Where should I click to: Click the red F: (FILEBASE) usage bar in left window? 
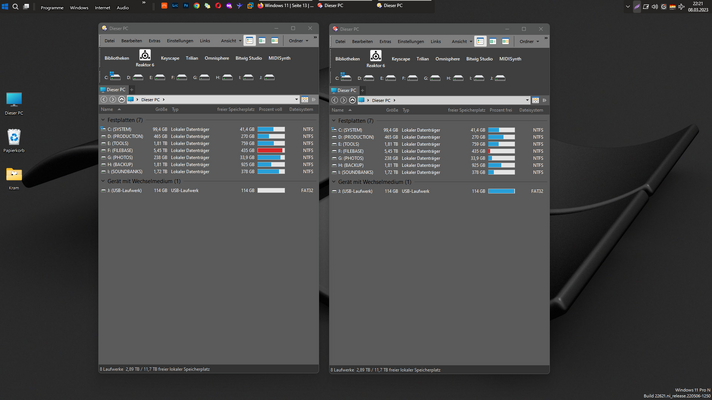[x=270, y=150]
